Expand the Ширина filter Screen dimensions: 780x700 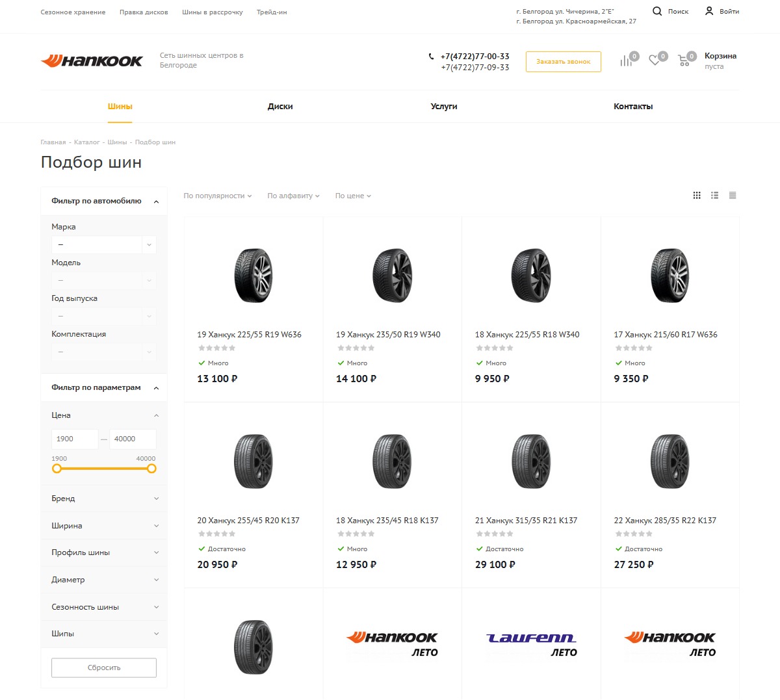tap(104, 526)
